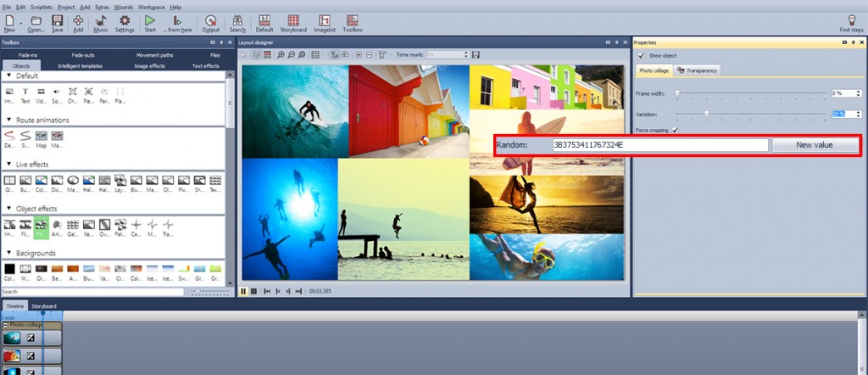Viewport: 868px width, 375px height.
Task: Collapse the Route animations section
Action: click(8, 120)
